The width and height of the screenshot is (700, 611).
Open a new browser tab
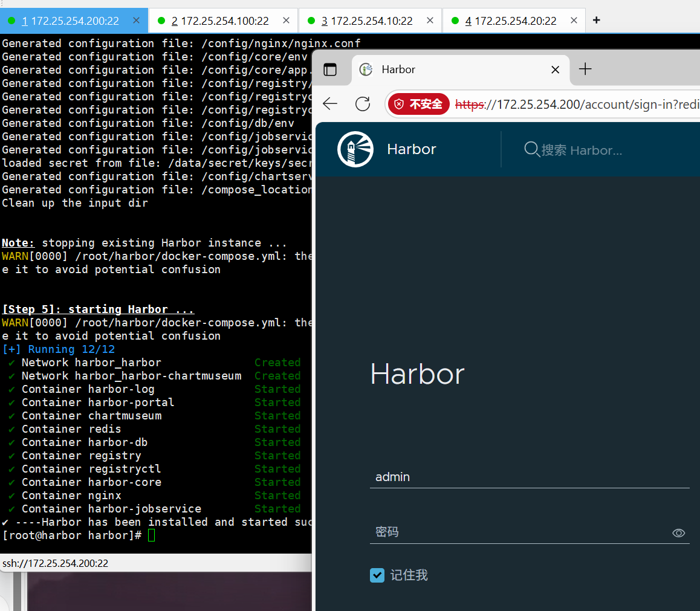point(585,69)
